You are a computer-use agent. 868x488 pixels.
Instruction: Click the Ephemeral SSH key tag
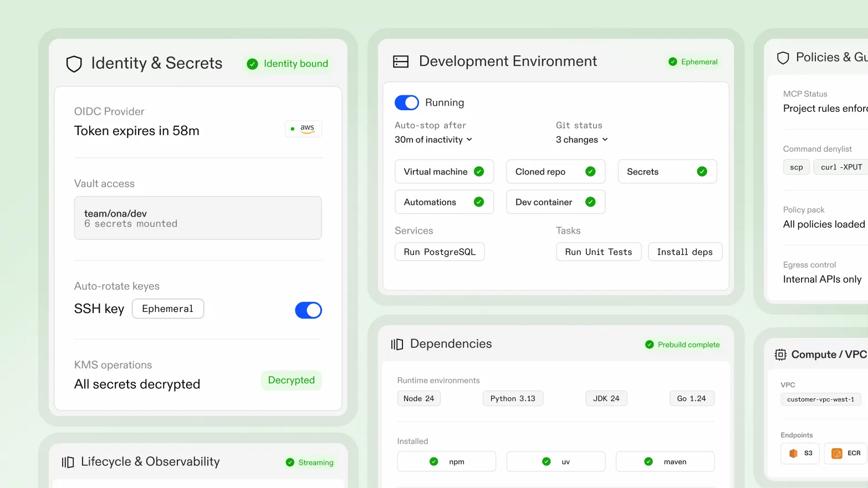168,309
